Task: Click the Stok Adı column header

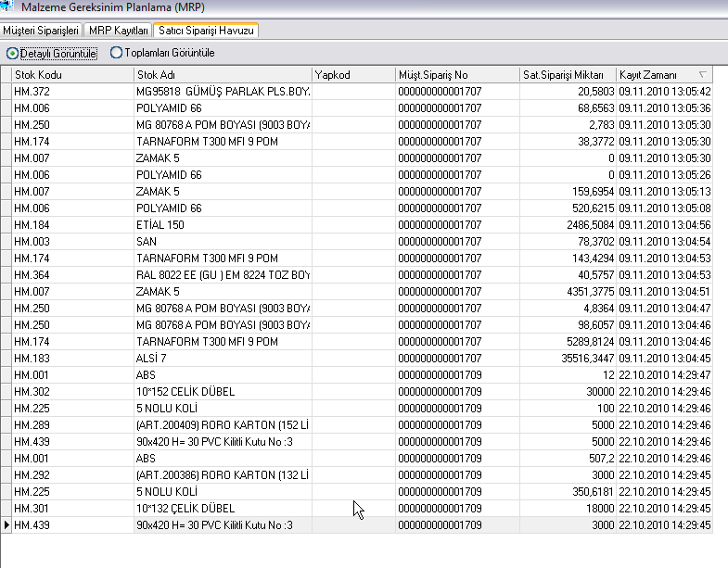Action: click(223, 74)
